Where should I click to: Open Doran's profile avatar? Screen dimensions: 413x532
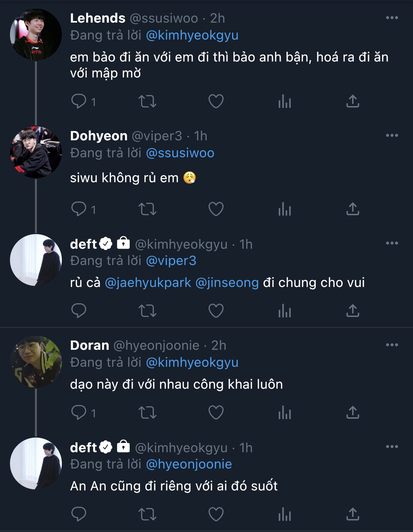(x=36, y=362)
